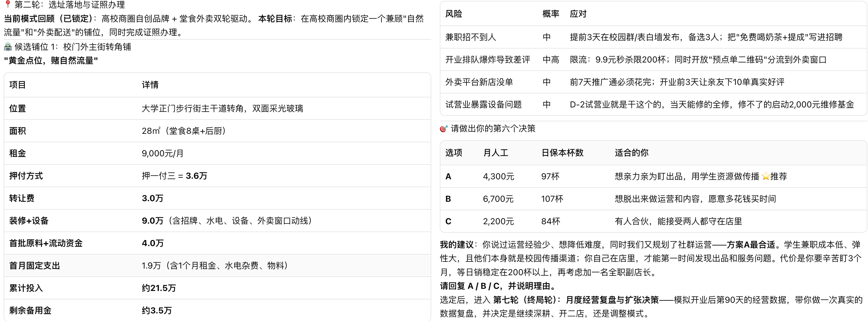Select option B in the 选项 column
Screen dimensions: 868x321
[x=448, y=199]
